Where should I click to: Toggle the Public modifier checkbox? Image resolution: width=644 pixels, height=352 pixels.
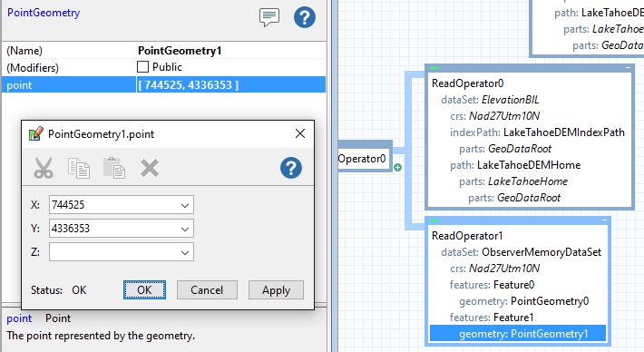pos(142,67)
